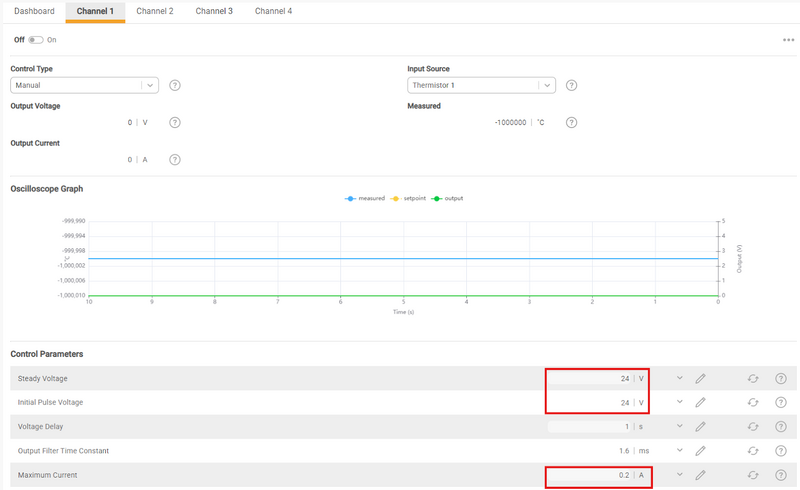Image resolution: width=800 pixels, height=490 pixels.
Task: Edit Output Filter Time Constant pencil icon
Action: (701, 451)
